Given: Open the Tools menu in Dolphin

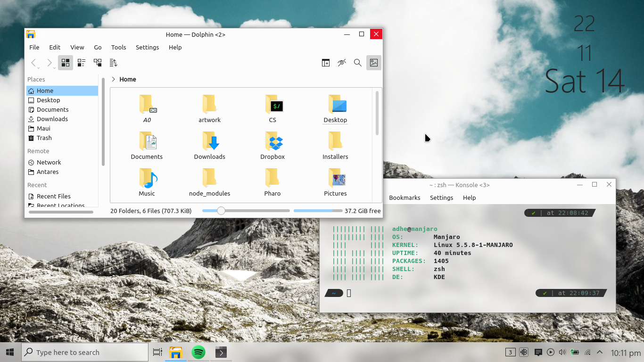Looking at the screenshot, I should 119,47.
